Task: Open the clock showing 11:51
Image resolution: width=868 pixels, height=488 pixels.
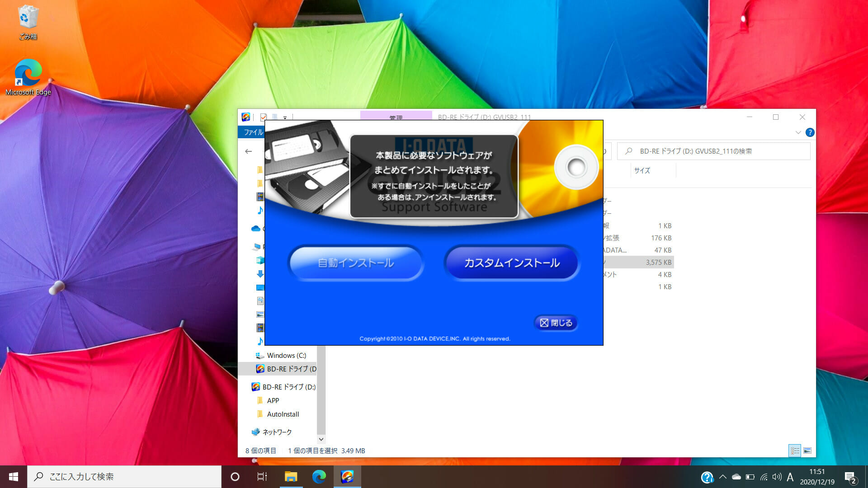Action: pos(817,477)
